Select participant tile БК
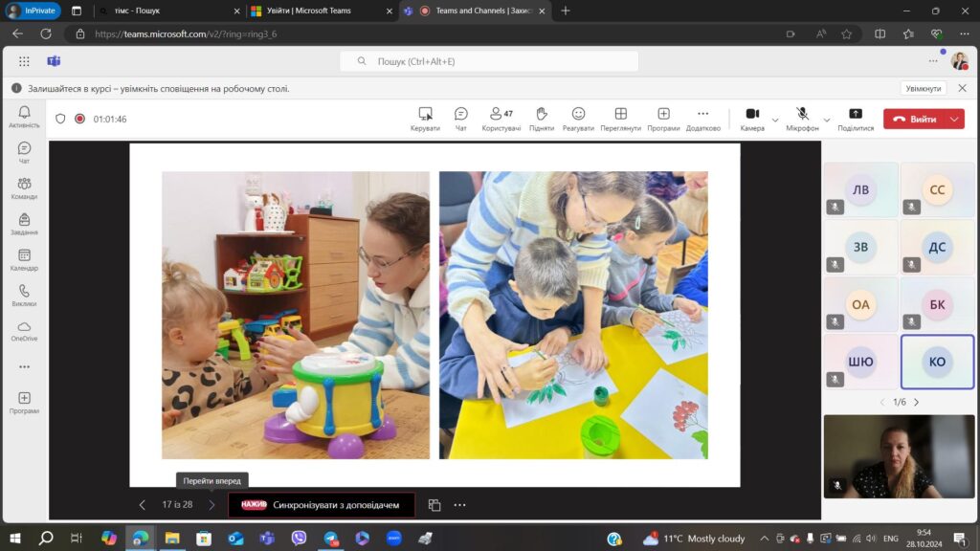 pos(937,304)
